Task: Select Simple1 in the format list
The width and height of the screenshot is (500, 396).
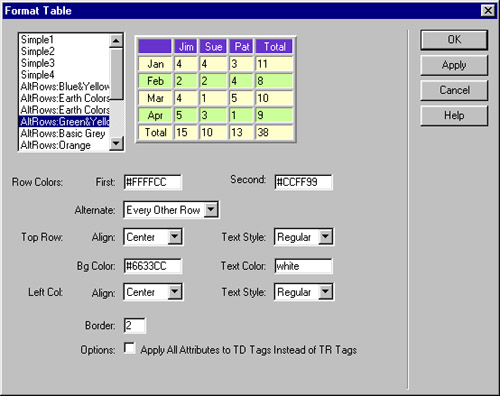Action: (x=64, y=40)
